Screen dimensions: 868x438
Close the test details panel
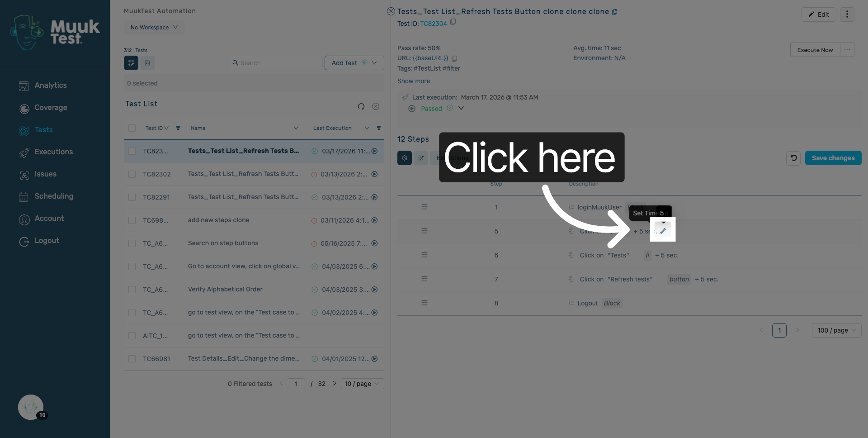point(391,11)
